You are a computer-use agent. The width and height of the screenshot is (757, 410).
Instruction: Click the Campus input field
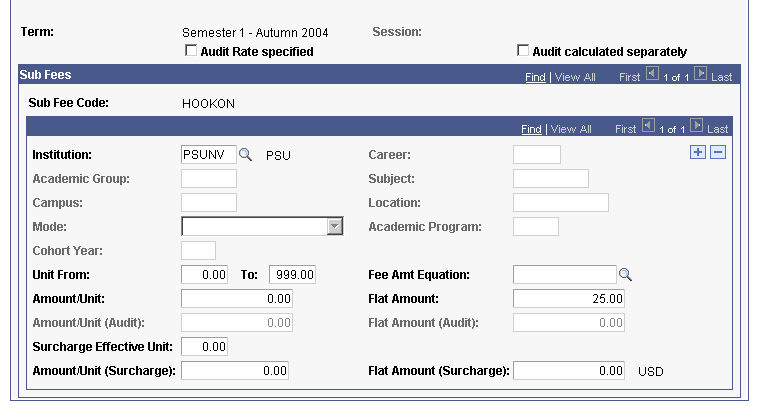point(209,202)
